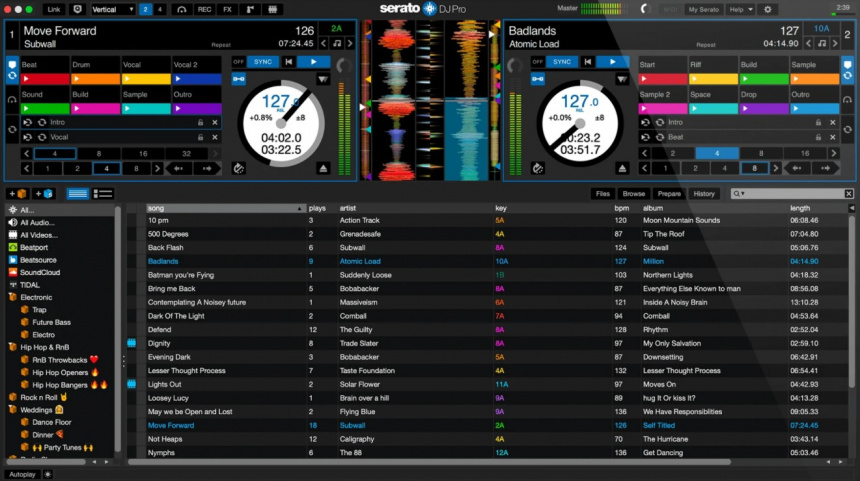
Task: Go to previous track on deck 2
Action: [x=808, y=43]
